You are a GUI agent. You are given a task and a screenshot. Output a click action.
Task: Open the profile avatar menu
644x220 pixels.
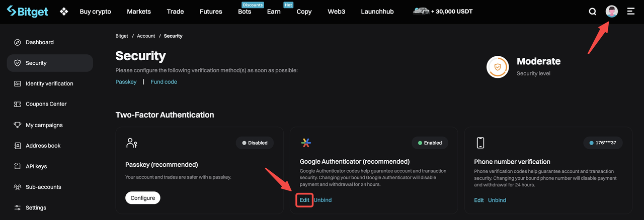[612, 11]
